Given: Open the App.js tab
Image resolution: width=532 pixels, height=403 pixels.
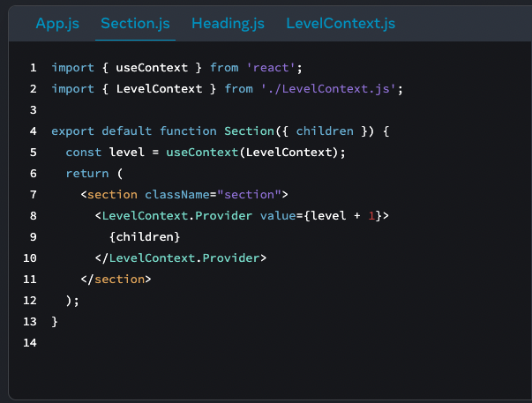Looking at the screenshot, I should [57, 24].
